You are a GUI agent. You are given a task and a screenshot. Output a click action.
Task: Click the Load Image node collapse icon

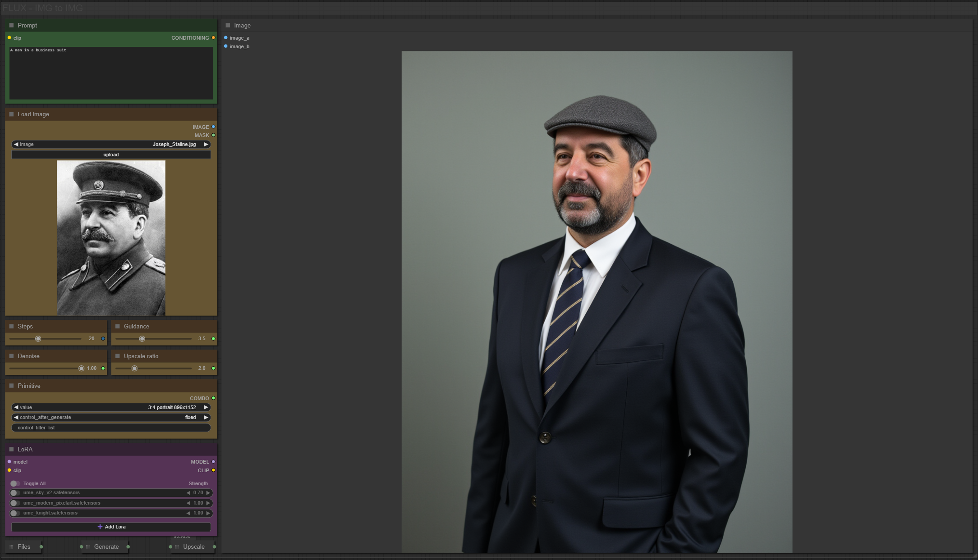[12, 114]
